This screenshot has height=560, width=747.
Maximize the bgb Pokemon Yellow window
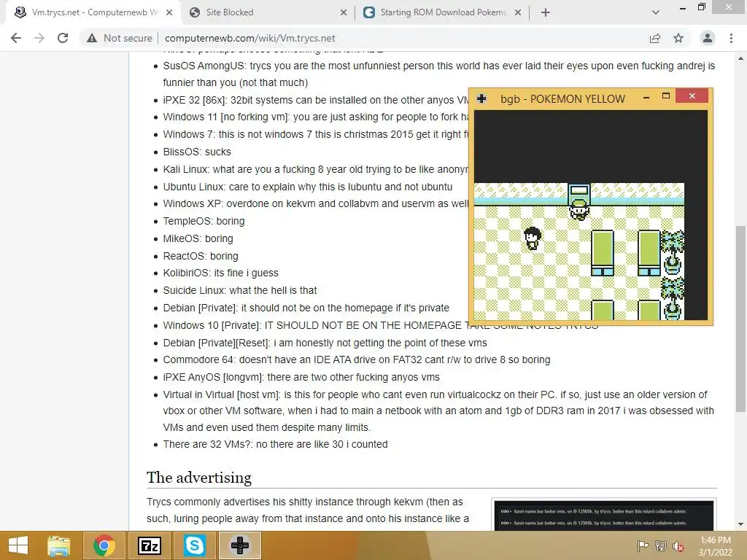coord(666,97)
